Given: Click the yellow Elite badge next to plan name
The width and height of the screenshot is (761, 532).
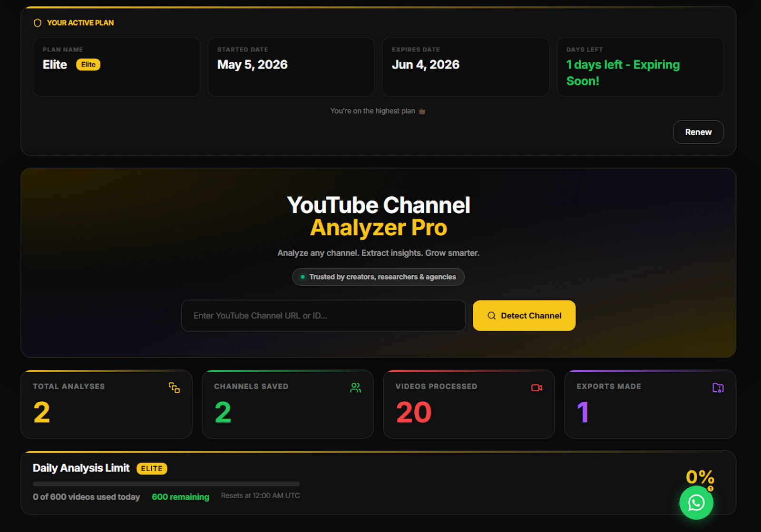Looking at the screenshot, I should click(88, 65).
